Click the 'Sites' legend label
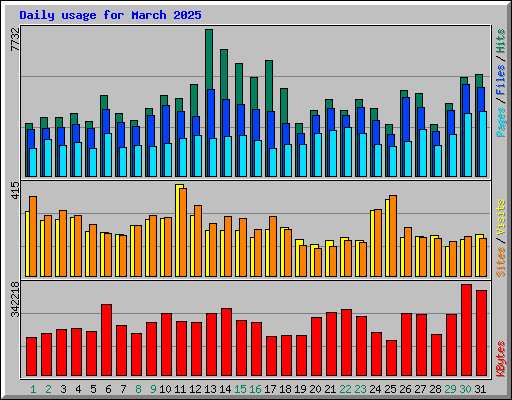The image size is (512, 400). 500,262
